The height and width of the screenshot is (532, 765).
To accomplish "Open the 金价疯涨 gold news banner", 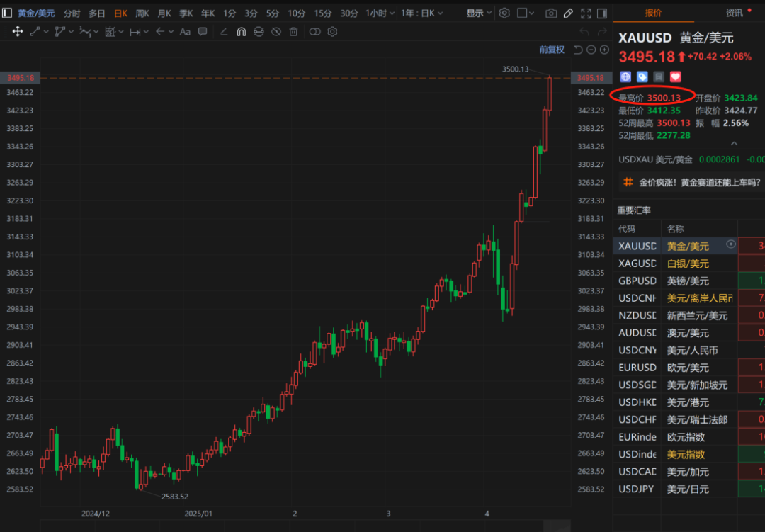I will 699,182.
